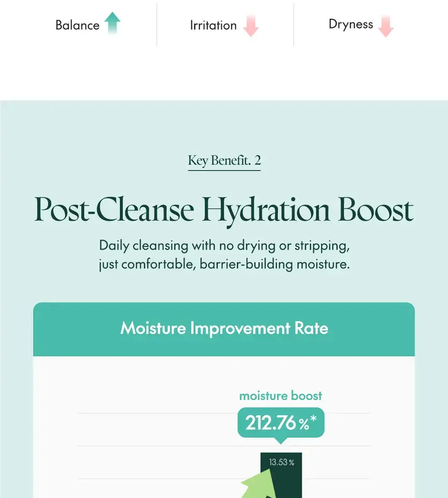Click the top gridline of the chart
448x498 pixels.
click(224, 413)
